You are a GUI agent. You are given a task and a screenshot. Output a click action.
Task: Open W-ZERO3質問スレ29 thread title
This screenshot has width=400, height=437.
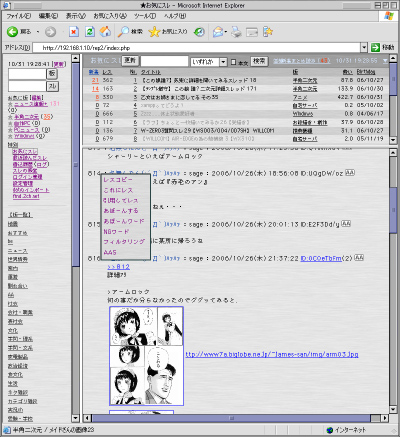click(x=207, y=130)
